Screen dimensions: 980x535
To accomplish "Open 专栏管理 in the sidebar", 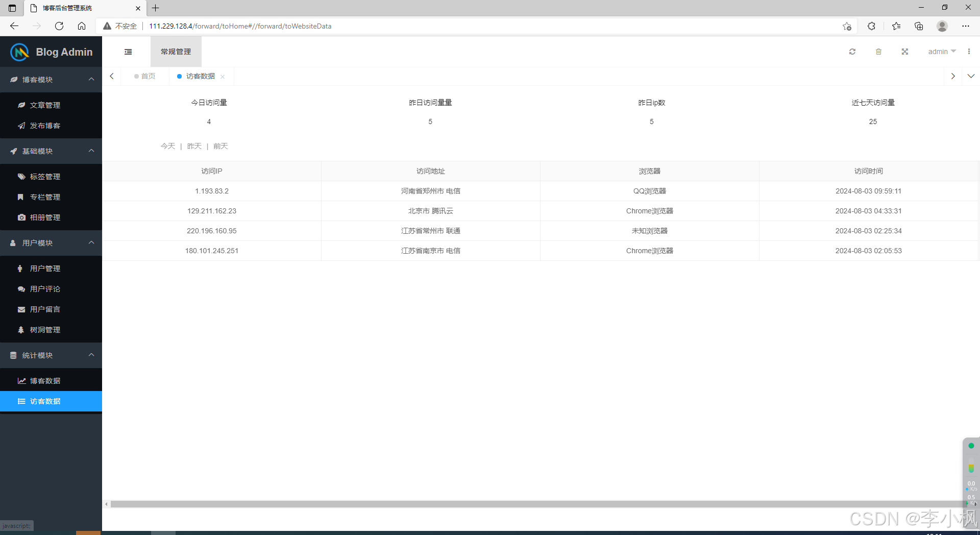I will coord(51,197).
